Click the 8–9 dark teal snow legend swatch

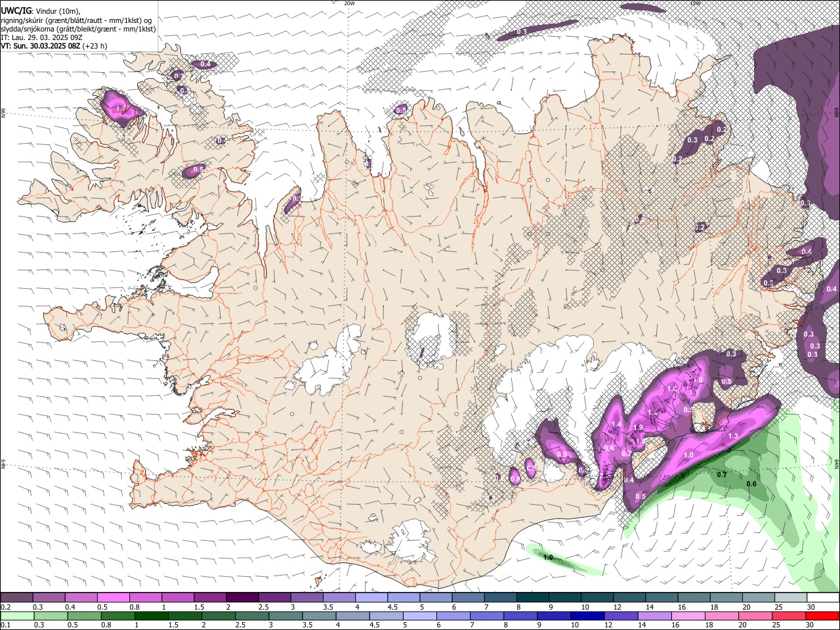coord(532,597)
